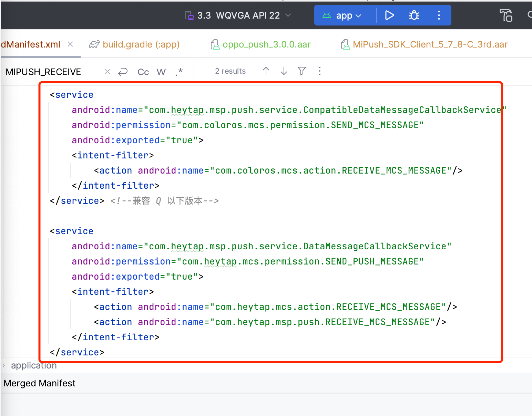Open the MiPush_SDK_Client aar tab
This screenshot has width=532, height=416.
click(x=424, y=44)
